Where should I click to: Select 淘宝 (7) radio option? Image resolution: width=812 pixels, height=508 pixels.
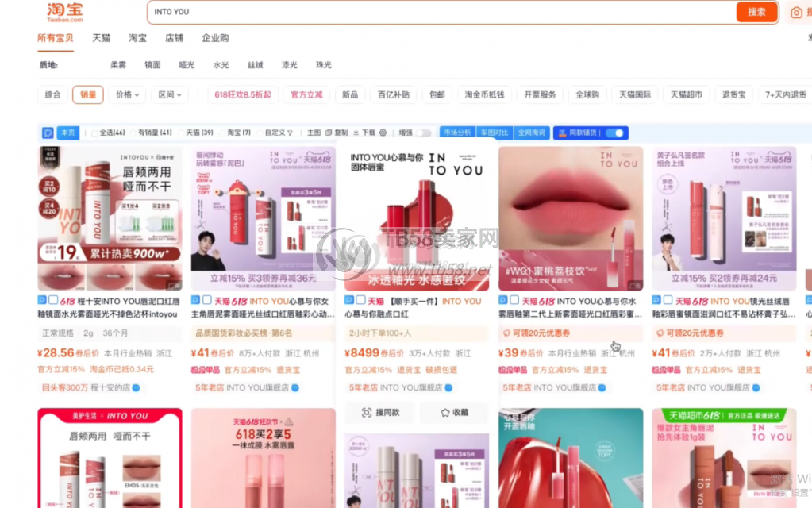coord(223,133)
